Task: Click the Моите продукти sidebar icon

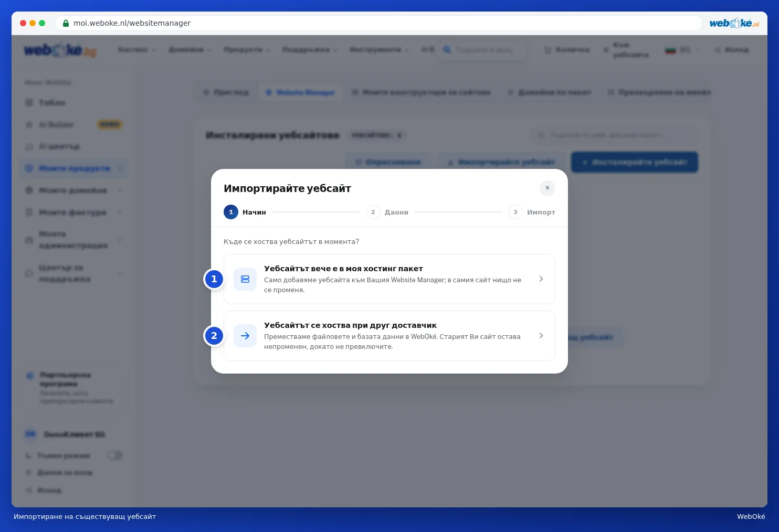Action: (x=29, y=168)
